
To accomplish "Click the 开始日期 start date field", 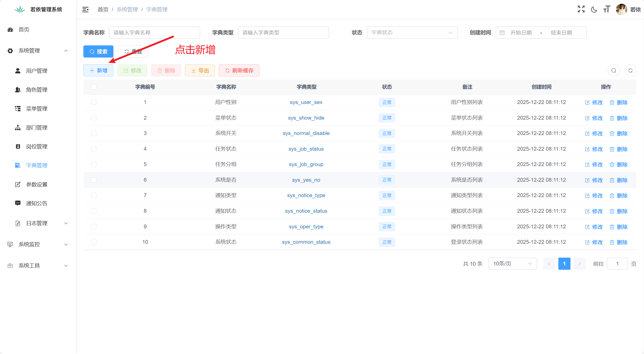I will [521, 33].
